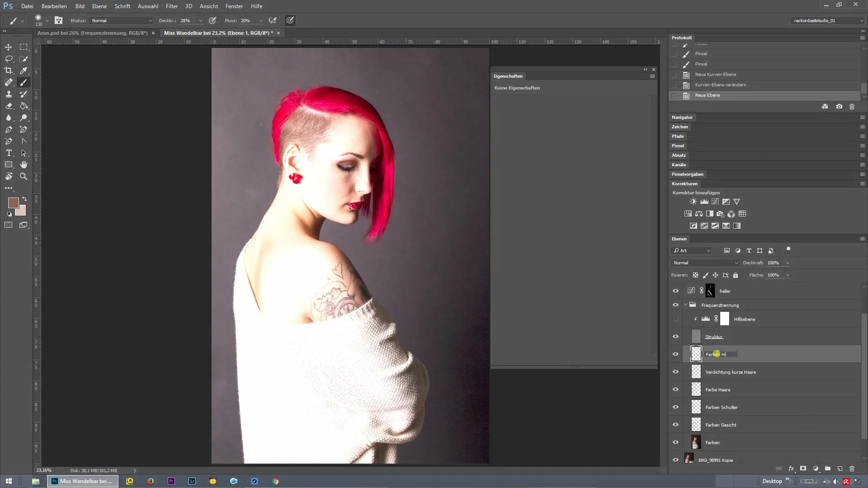
Task: Open the Bearbeiten menu
Action: coord(54,6)
